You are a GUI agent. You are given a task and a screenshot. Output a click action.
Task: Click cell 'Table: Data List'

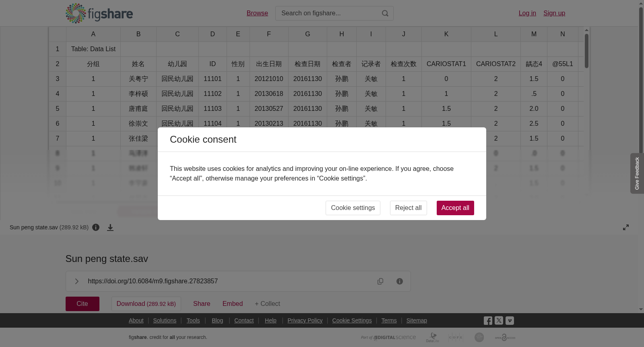point(93,49)
